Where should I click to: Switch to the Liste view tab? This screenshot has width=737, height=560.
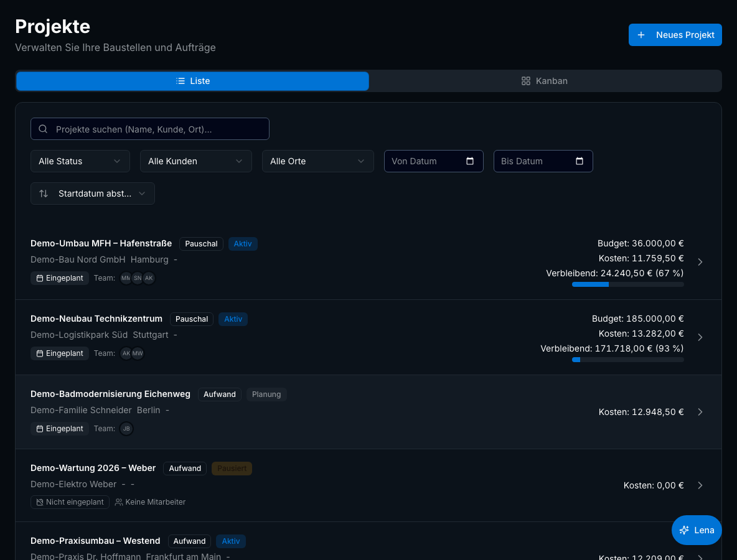[193, 81]
